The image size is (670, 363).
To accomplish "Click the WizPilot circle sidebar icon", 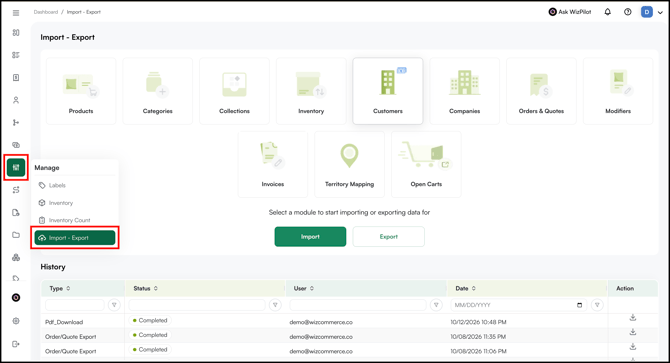I will pos(16,298).
